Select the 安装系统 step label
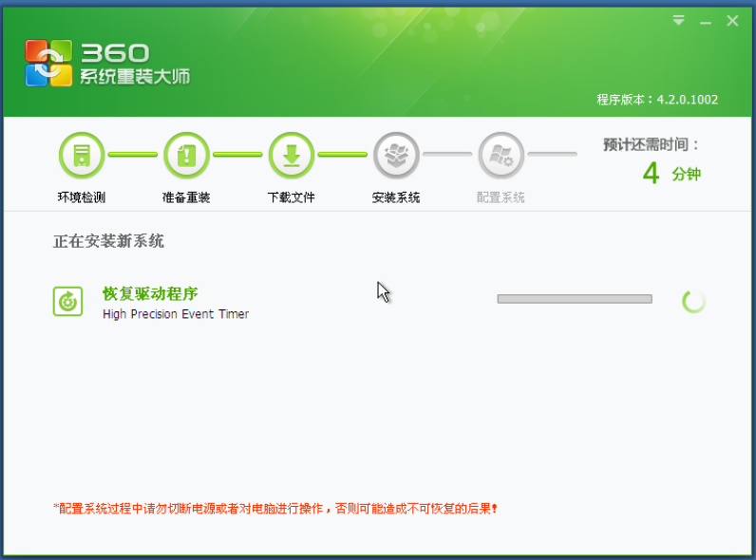Screen dimensions: 756x560 (x=396, y=197)
